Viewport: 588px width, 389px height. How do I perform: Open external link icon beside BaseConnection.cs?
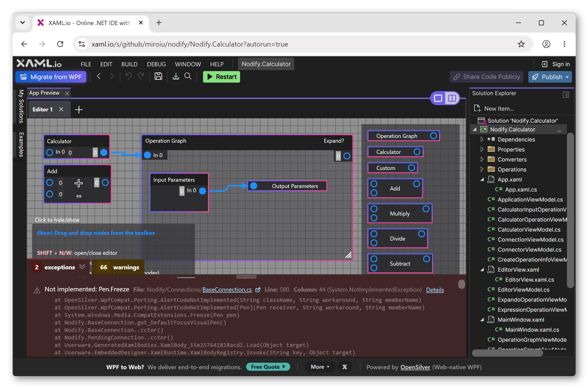[x=258, y=290]
